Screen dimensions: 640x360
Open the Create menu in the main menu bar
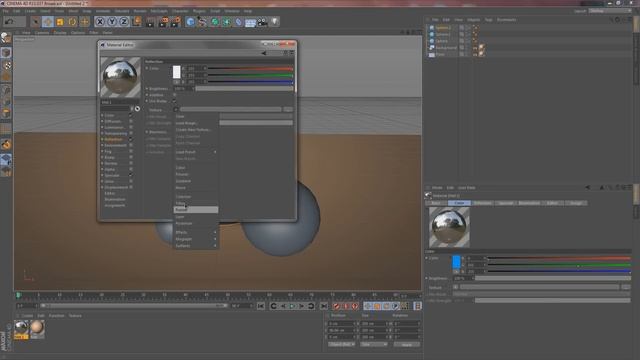coord(30,11)
